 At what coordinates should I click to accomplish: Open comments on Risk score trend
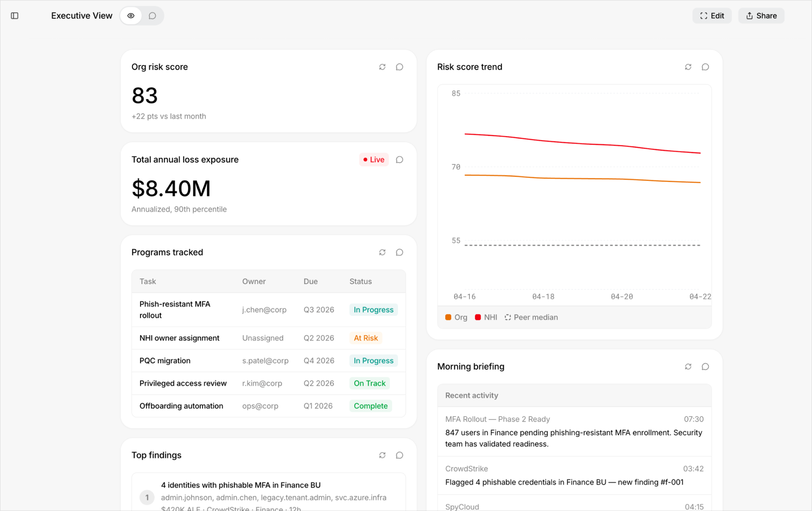(705, 67)
